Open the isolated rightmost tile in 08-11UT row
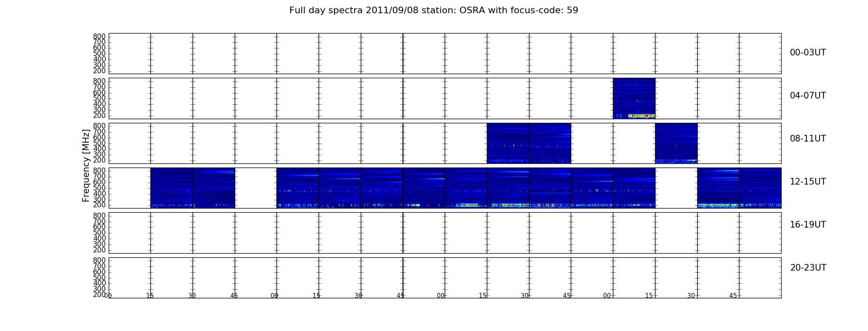Screen dimensions: 868x331 [x=676, y=143]
